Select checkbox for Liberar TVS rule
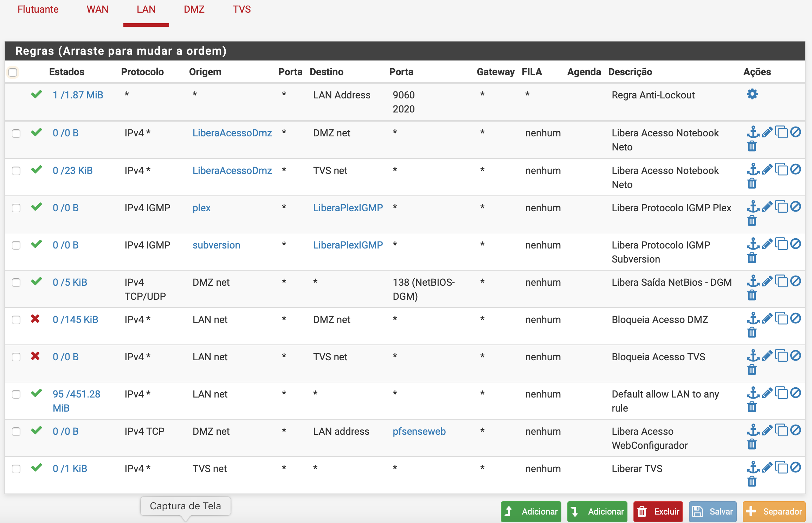The height and width of the screenshot is (523, 812). 16,469
